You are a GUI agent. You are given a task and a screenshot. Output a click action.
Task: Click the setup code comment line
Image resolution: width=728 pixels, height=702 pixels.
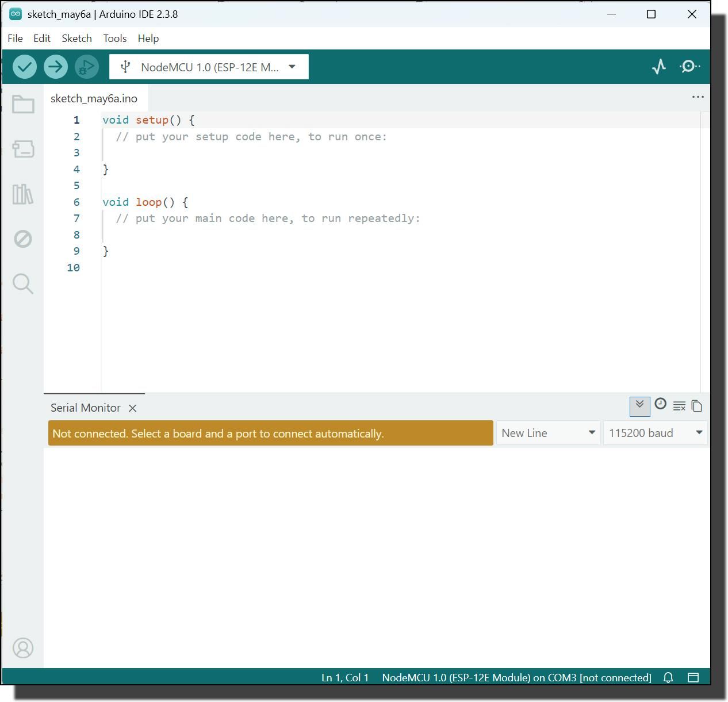[x=251, y=137]
